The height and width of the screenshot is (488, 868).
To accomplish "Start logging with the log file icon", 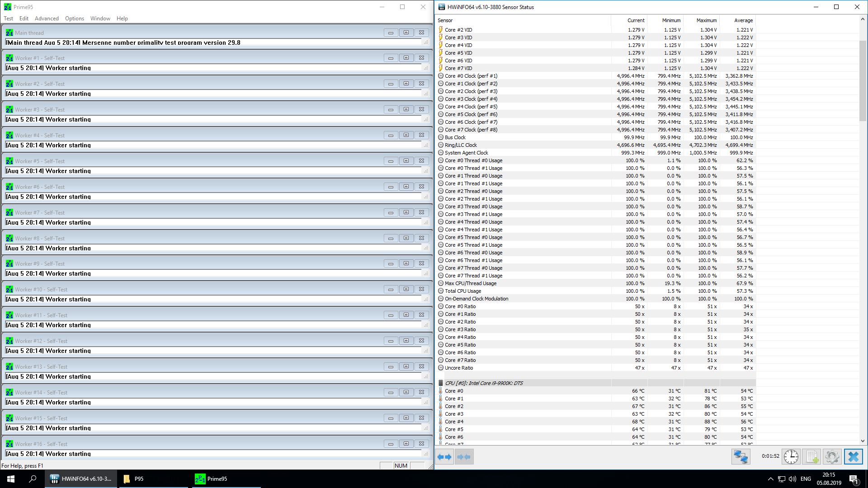I will [x=811, y=457].
